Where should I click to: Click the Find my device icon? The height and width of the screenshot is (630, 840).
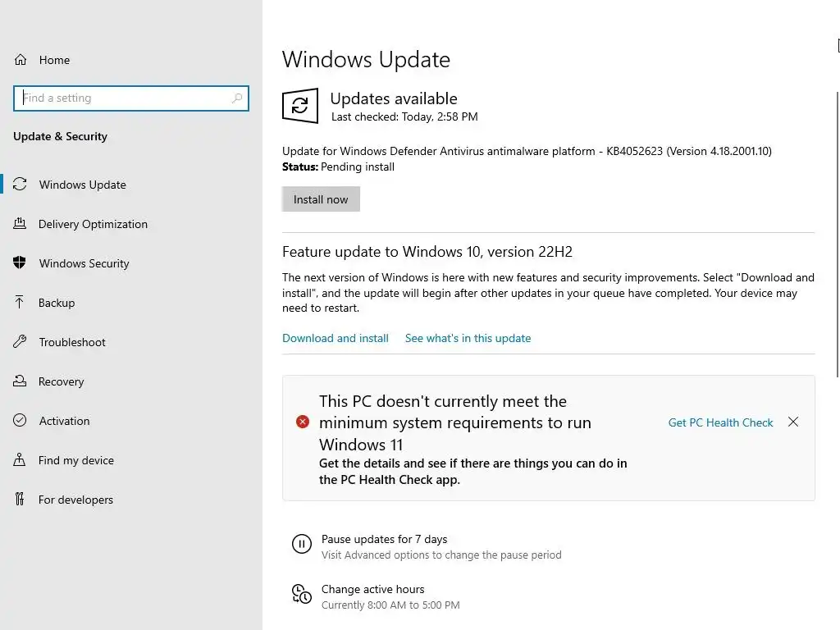[x=21, y=460]
